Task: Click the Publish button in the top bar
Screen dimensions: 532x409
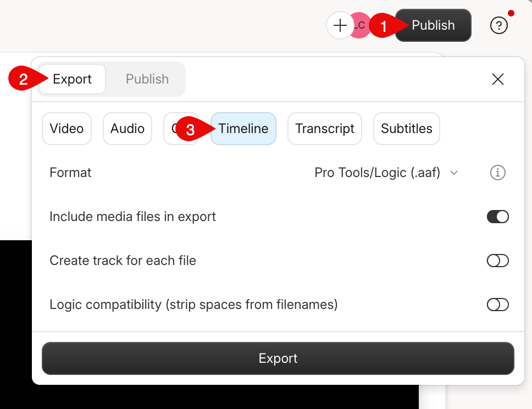Action: (433, 25)
